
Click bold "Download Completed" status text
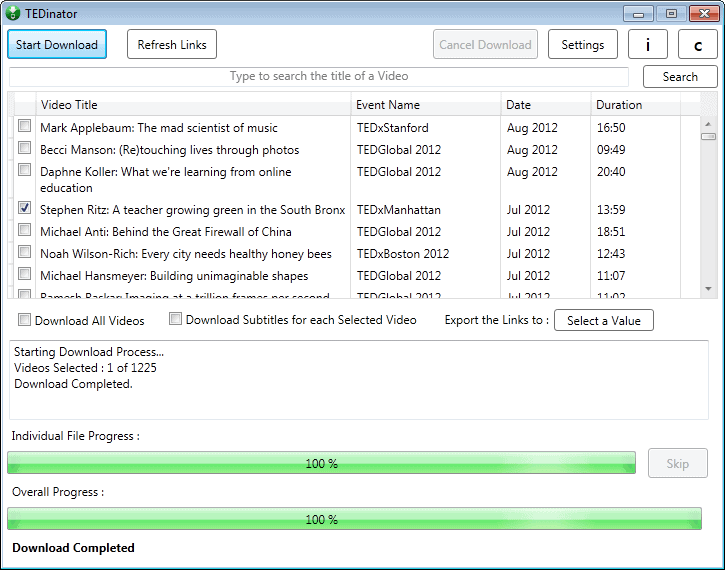(73, 548)
